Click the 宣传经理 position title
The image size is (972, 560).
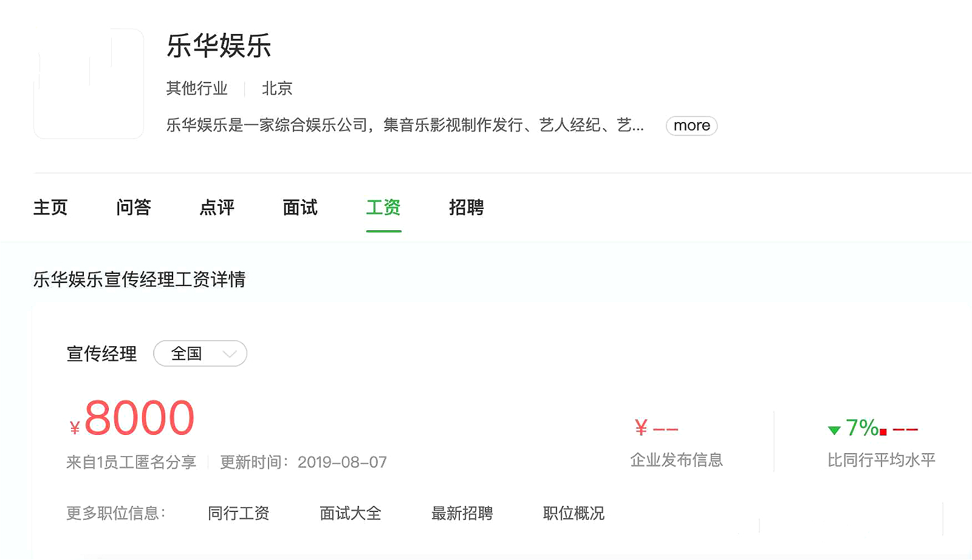(x=101, y=353)
